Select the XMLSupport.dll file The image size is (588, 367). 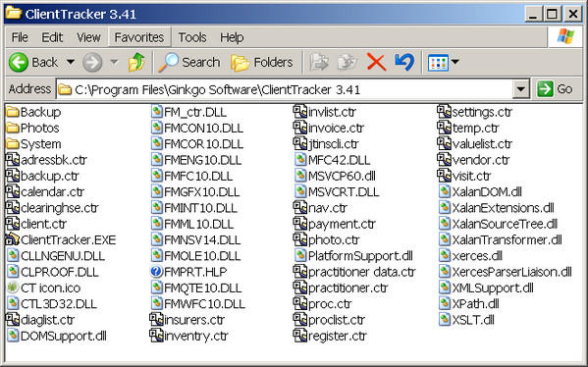point(487,288)
